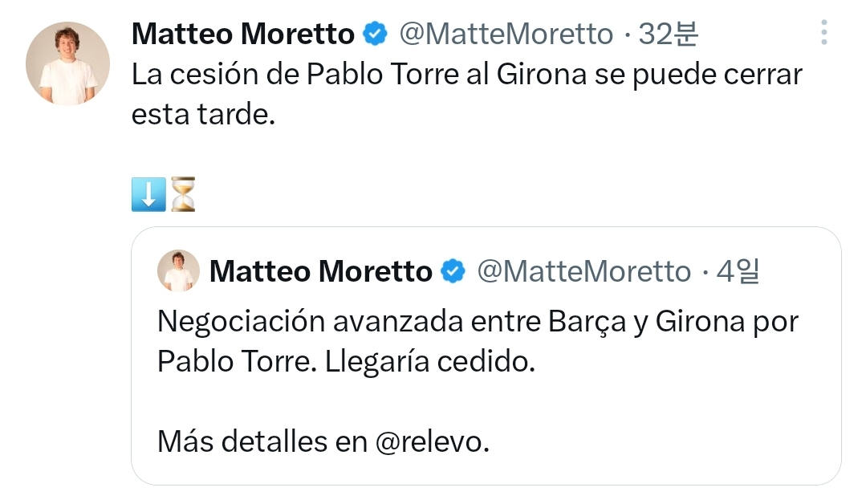This screenshot has width=866, height=504.
Task: Open Matteo Moretto name in main tweet
Action: 243,34
